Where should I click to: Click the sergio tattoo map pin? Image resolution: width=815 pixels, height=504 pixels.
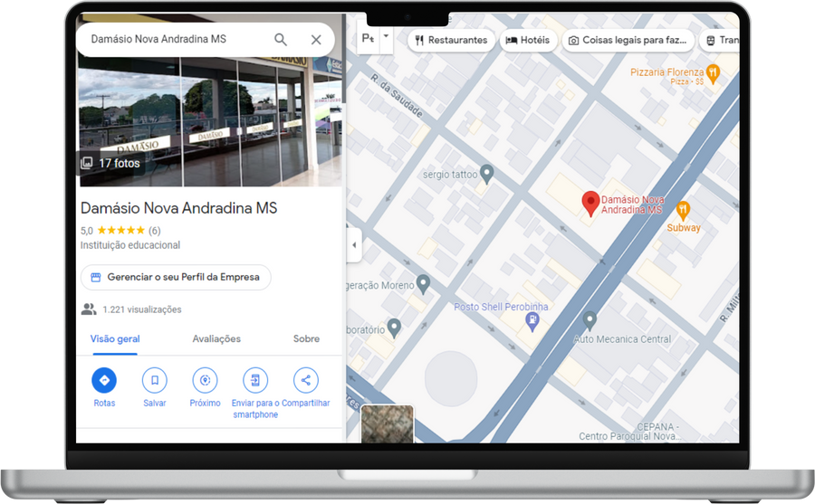point(486,174)
